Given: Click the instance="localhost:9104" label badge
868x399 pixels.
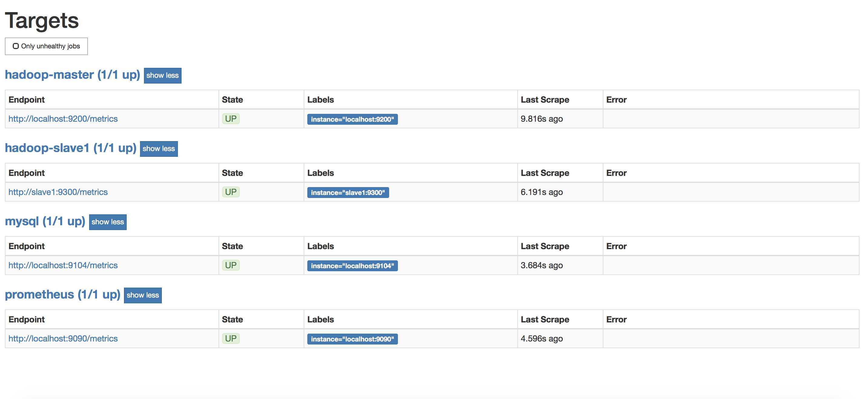Looking at the screenshot, I should coord(352,266).
